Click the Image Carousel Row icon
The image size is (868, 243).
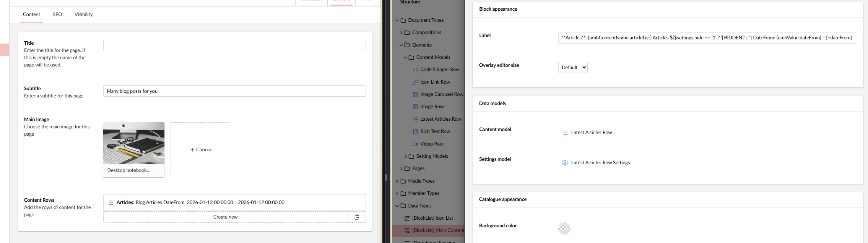pyautogui.click(x=415, y=94)
